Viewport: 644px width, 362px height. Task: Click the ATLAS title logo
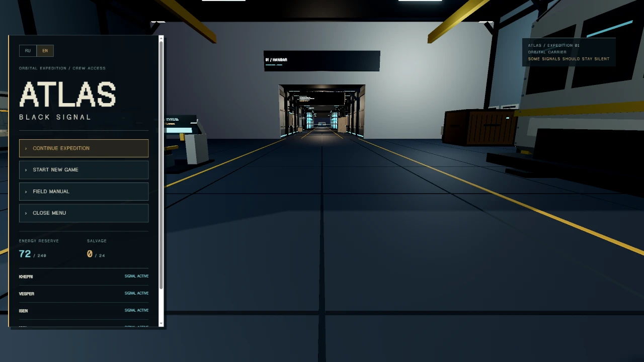click(x=67, y=95)
